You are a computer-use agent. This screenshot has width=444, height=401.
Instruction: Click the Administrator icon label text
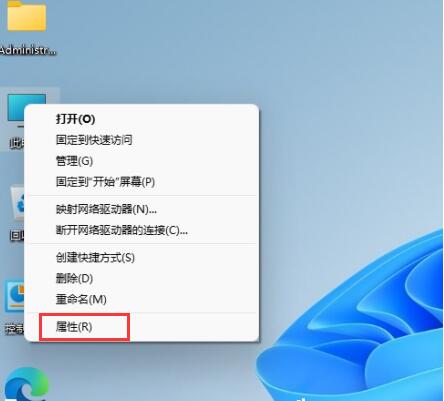pyautogui.click(x=28, y=50)
